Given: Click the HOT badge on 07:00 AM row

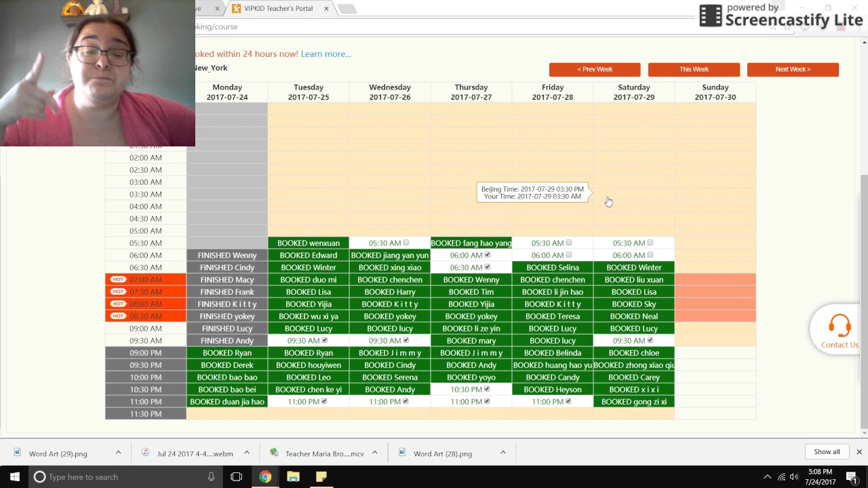Looking at the screenshot, I should click(118, 279).
